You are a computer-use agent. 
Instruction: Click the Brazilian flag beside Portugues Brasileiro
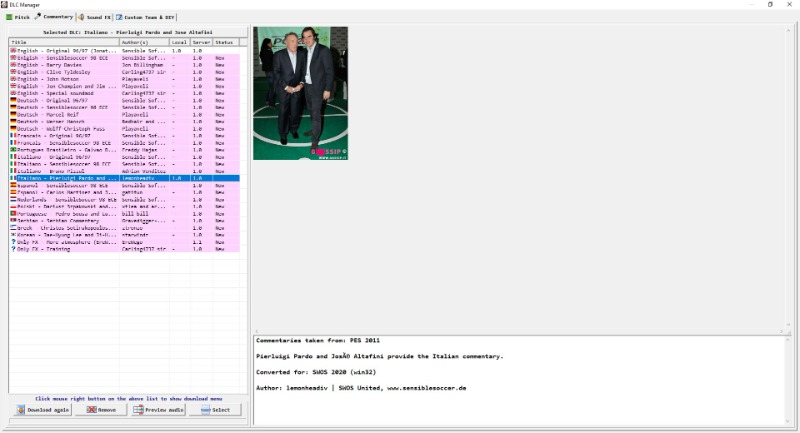[x=13, y=149]
